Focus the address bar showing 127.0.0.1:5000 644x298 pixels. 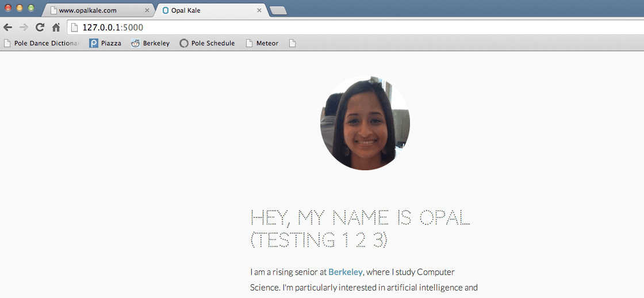tap(356, 28)
